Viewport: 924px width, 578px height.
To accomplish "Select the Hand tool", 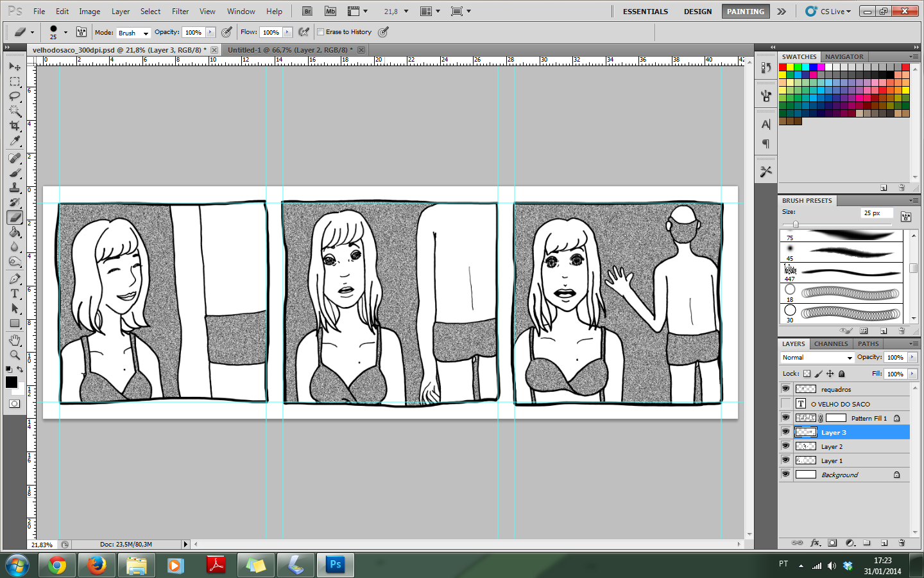I will [15, 340].
